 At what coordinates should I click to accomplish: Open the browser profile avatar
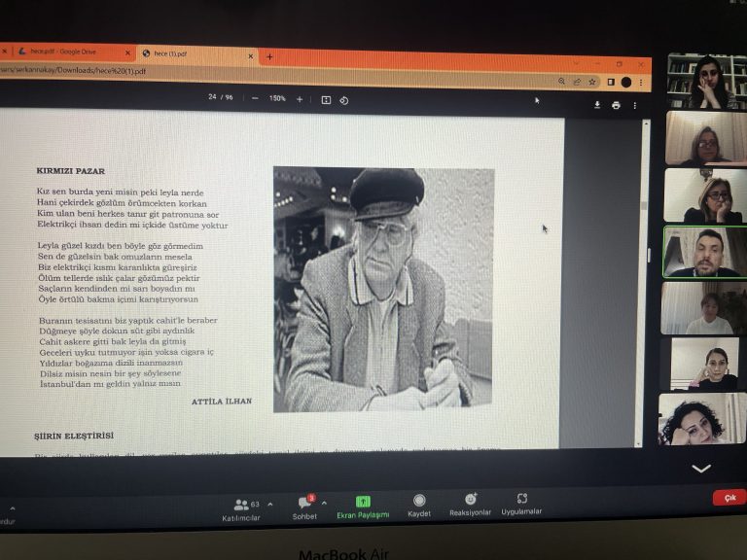pyautogui.click(x=626, y=83)
